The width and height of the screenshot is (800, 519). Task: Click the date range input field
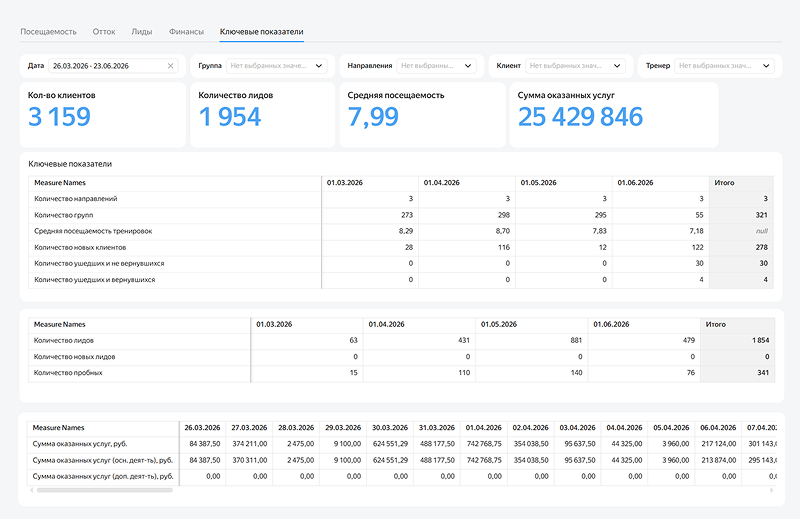(113, 66)
